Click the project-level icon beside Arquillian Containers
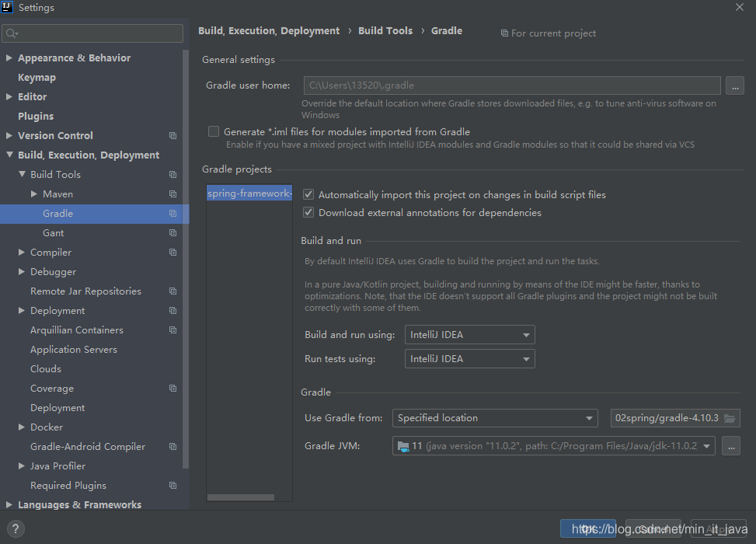The image size is (756, 544). [x=172, y=330]
